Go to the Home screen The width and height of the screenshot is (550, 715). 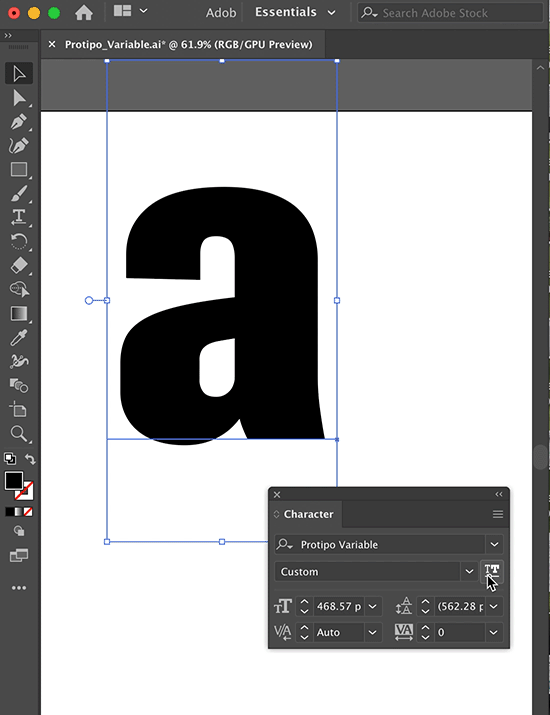tap(84, 12)
